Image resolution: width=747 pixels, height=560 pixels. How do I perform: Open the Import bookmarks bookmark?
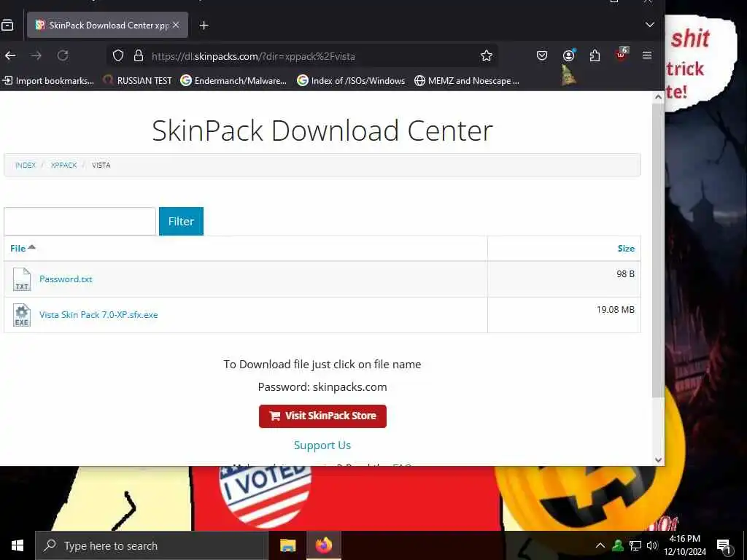[x=48, y=80]
